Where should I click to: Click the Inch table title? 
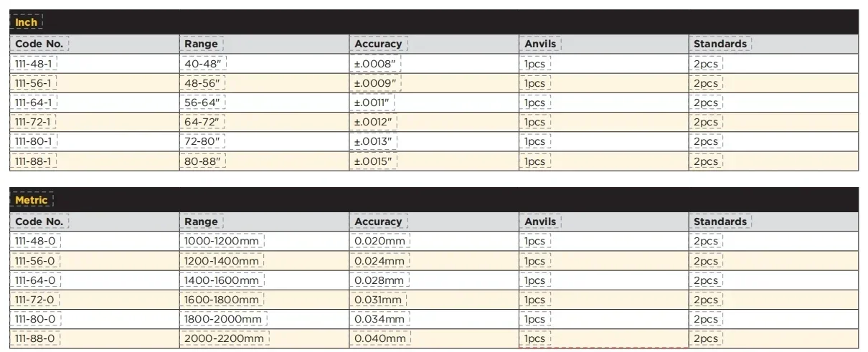click(27, 23)
